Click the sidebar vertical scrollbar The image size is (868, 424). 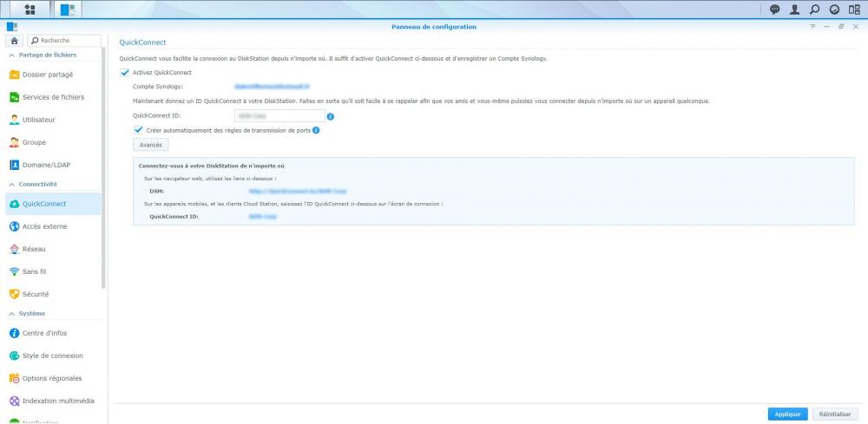click(x=103, y=166)
